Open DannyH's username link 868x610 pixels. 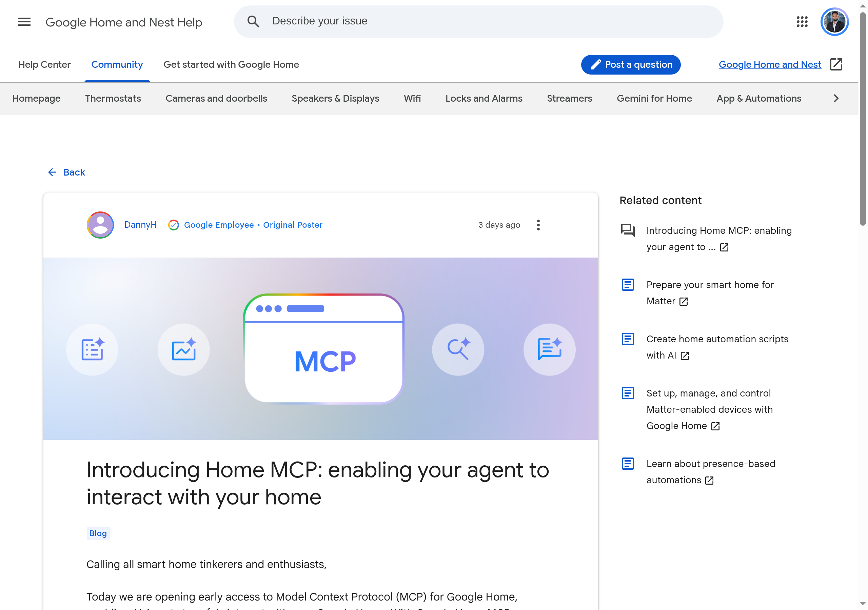(140, 225)
